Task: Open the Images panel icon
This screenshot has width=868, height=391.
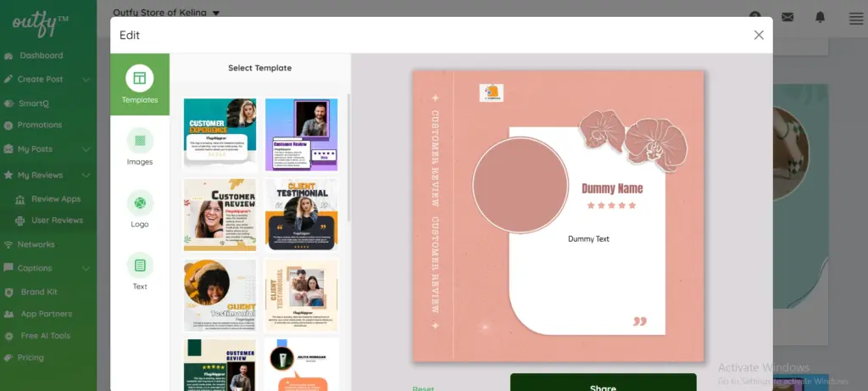Action: [139, 141]
